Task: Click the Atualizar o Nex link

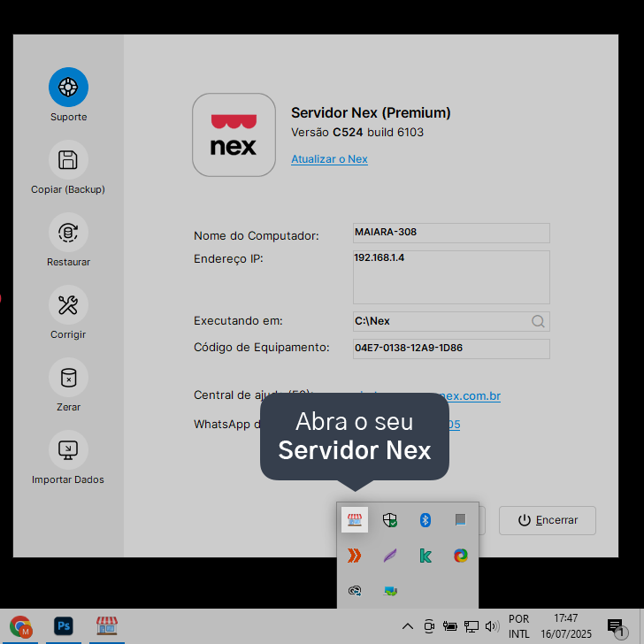Action: pyautogui.click(x=329, y=159)
